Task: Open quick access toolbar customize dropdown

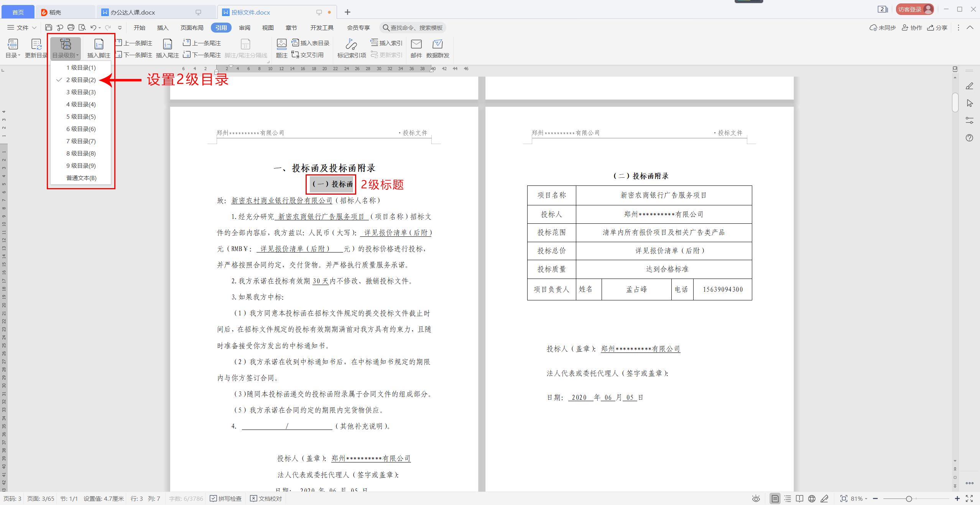Action: click(x=120, y=28)
